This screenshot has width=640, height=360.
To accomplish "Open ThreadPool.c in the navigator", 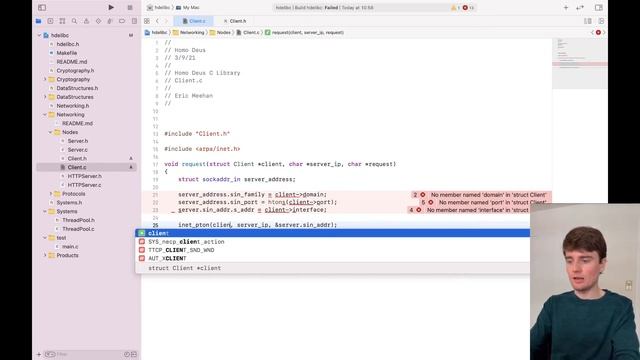I will click(x=78, y=229).
